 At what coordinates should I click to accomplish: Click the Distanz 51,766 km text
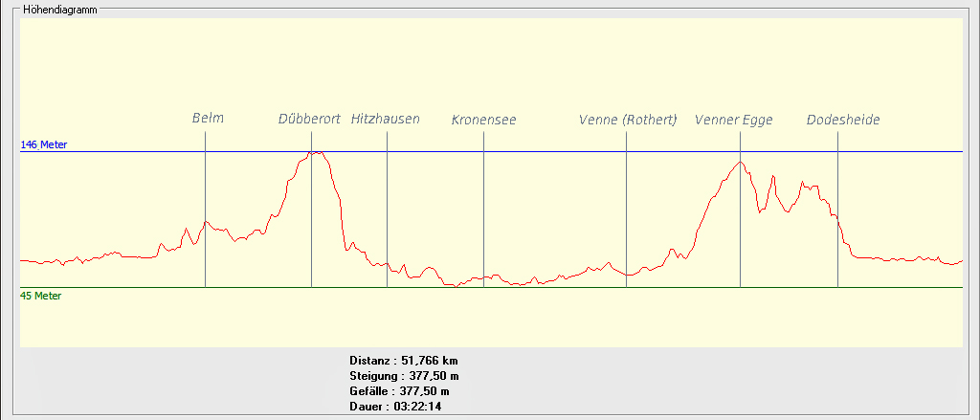click(404, 361)
